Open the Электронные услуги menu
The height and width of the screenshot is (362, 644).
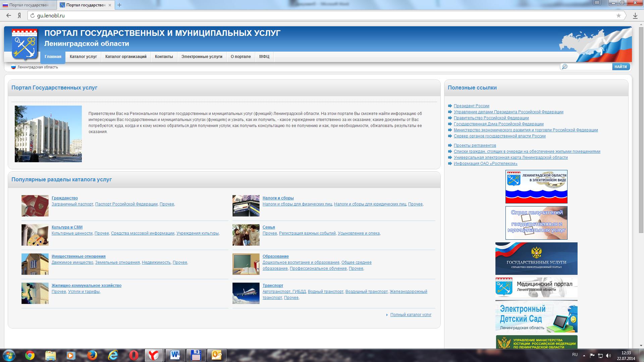point(202,57)
